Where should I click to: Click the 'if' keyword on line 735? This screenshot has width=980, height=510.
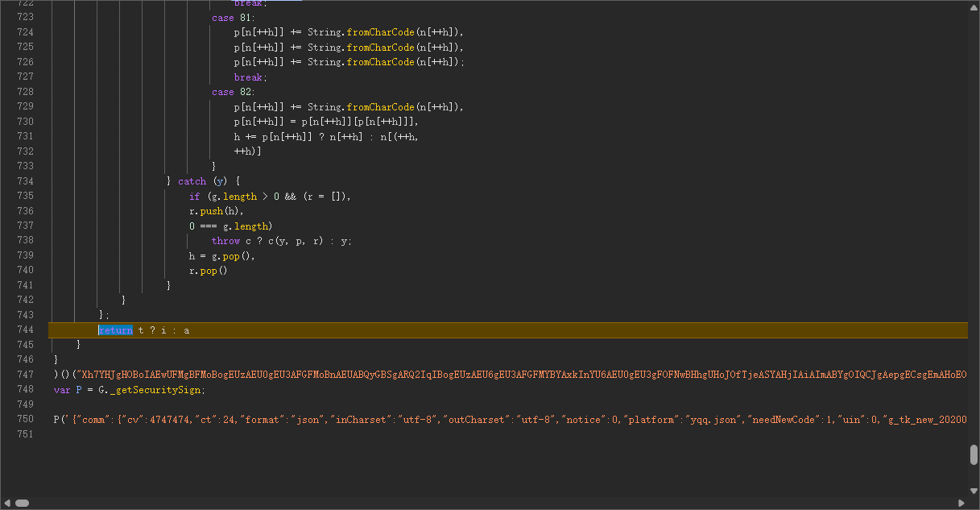coord(195,196)
